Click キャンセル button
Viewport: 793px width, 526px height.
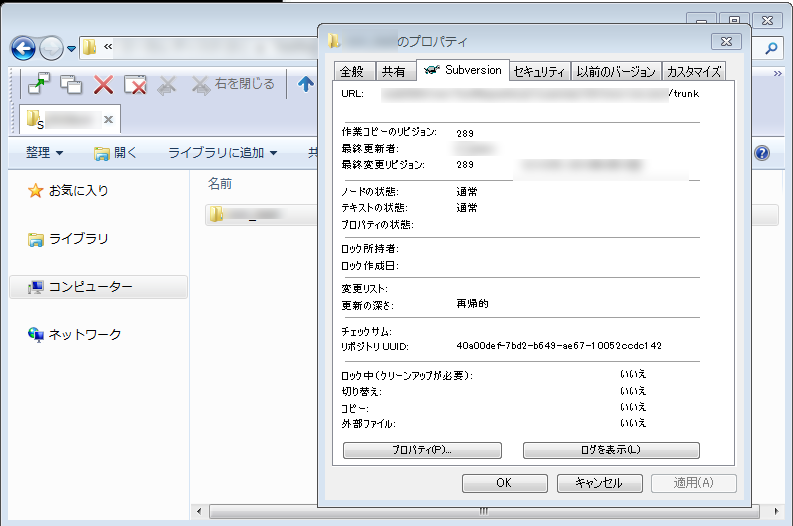point(599,483)
